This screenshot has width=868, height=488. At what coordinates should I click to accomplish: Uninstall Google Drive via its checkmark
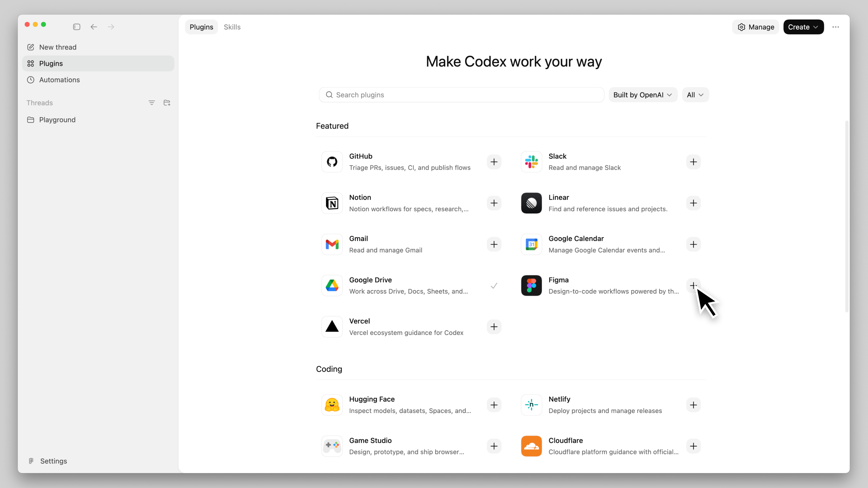coord(494,286)
